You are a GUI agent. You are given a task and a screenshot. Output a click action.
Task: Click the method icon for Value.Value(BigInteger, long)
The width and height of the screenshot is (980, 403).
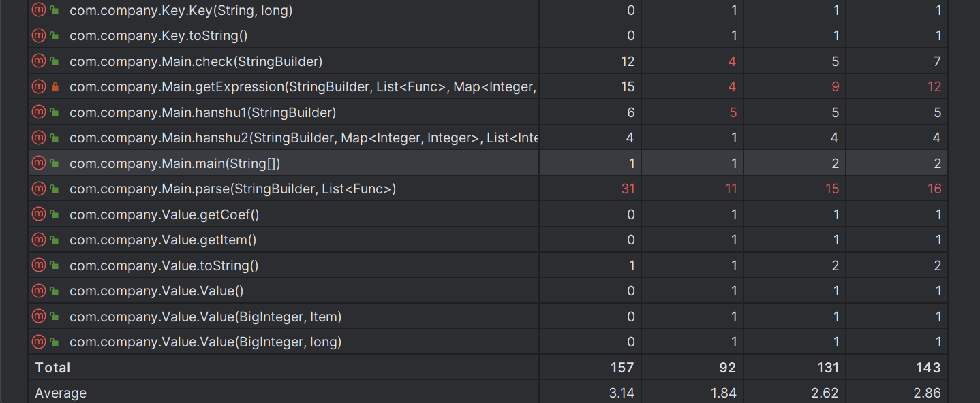pos(39,342)
